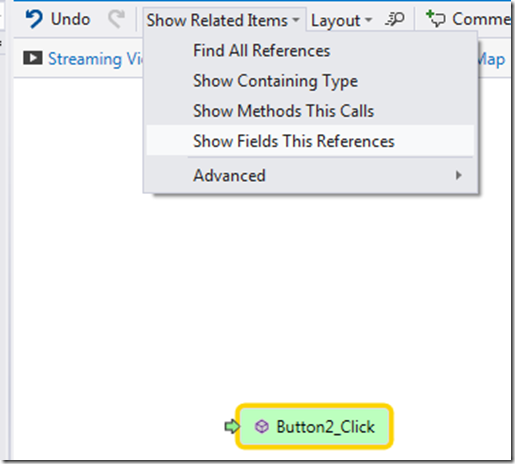Click the greyed-out Redo arrow icon
The width and height of the screenshot is (515, 464).
pyautogui.click(x=117, y=19)
